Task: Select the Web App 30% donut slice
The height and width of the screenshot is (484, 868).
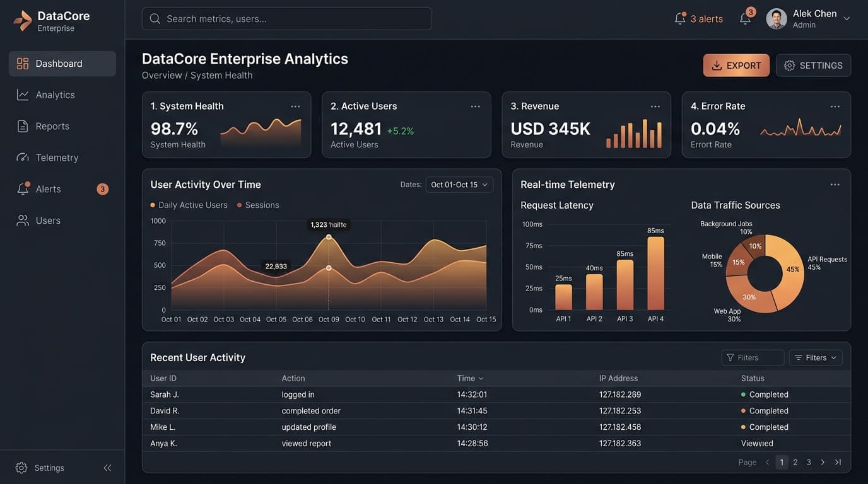Action: [x=751, y=298]
